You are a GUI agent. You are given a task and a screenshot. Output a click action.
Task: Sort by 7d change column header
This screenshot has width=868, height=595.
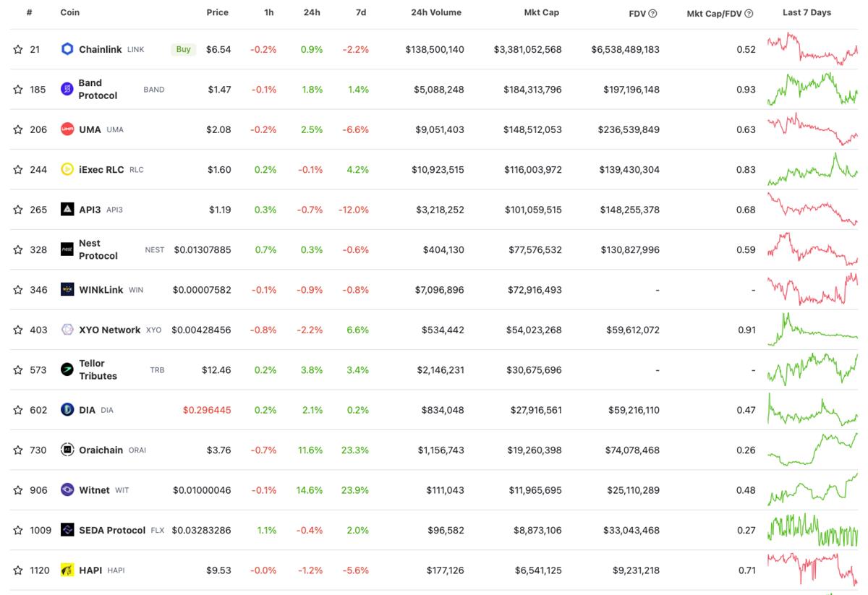(360, 12)
